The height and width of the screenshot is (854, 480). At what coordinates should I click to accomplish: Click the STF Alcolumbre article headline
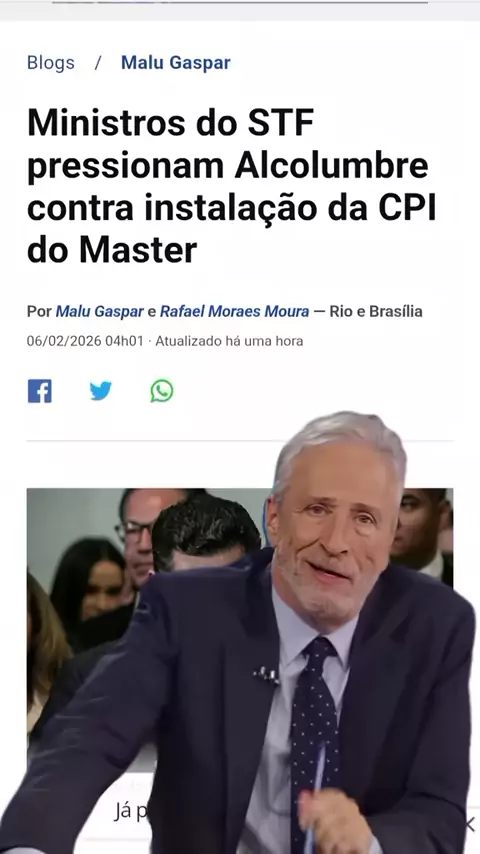pos(232,186)
